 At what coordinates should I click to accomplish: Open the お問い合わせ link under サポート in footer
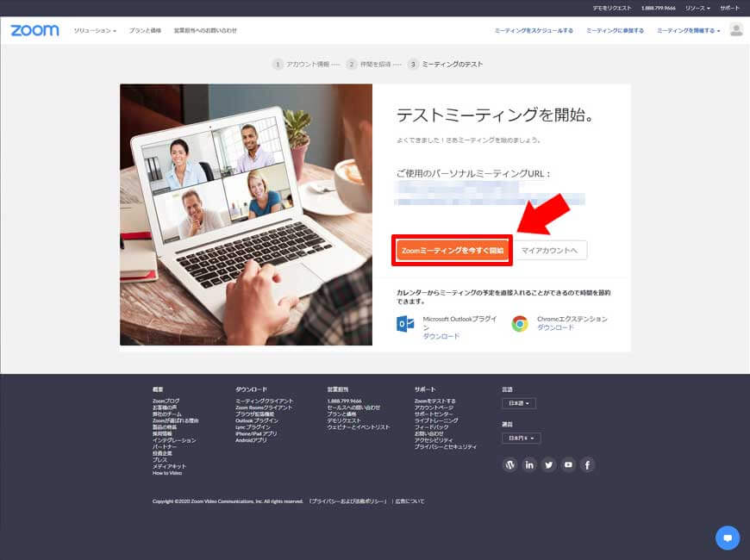coord(429,433)
